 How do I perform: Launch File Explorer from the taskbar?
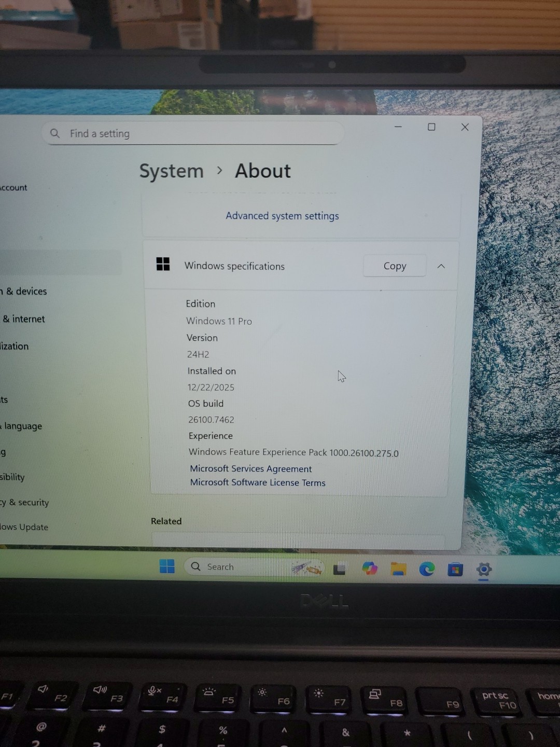pyautogui.click(x=398, y=569)
